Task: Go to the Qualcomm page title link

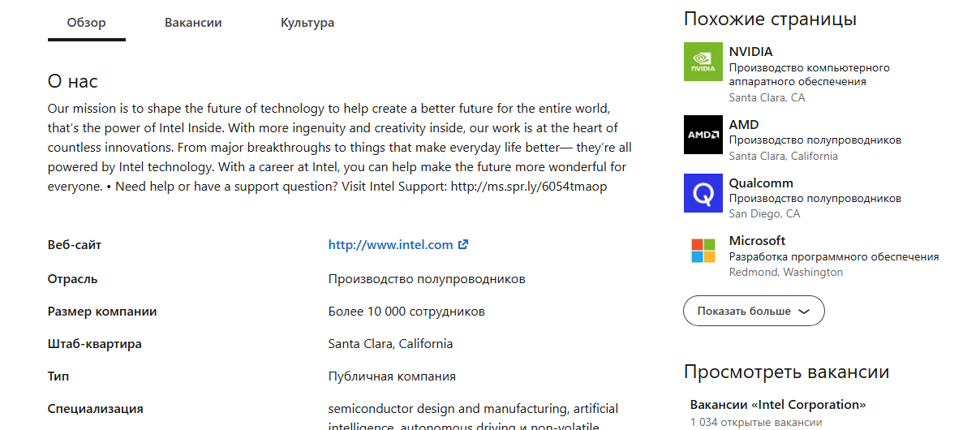Action: [761, 183]
